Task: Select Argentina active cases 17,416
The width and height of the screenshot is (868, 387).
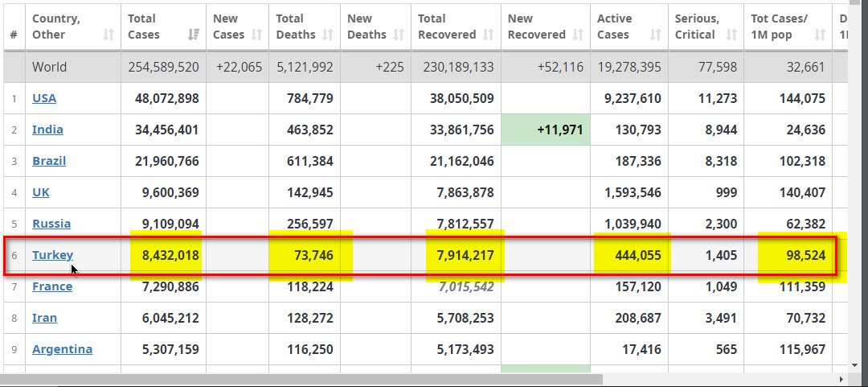Action: [x=641, y=349]
